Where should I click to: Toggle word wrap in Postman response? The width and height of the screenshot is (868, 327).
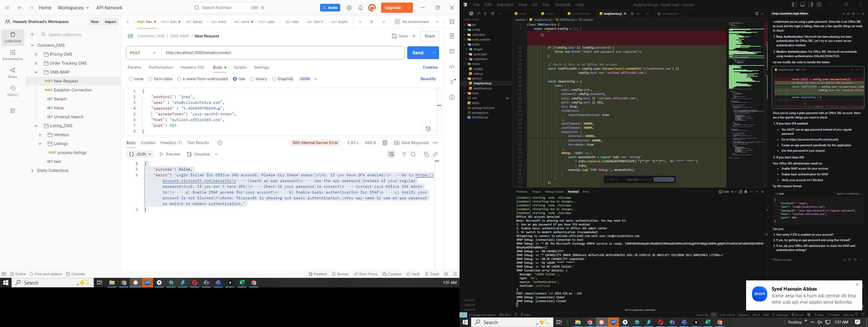(391, 154)
